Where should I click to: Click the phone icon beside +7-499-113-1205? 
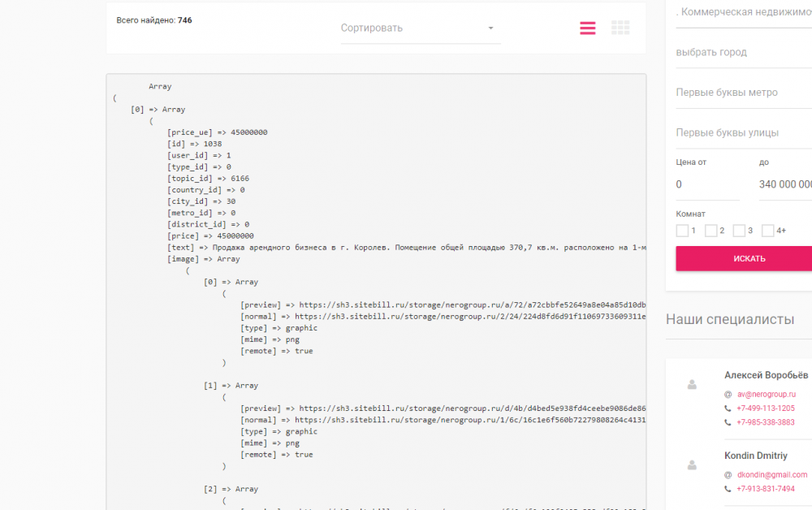pyautogui.click(x=728, y=408)
